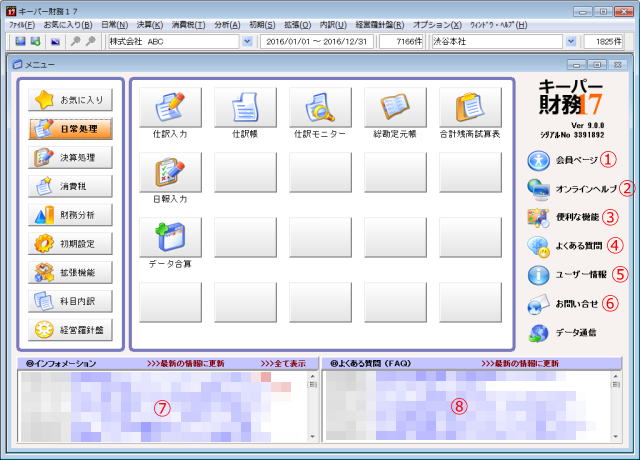Open the 日常(N) menu

tap(115, 25)
